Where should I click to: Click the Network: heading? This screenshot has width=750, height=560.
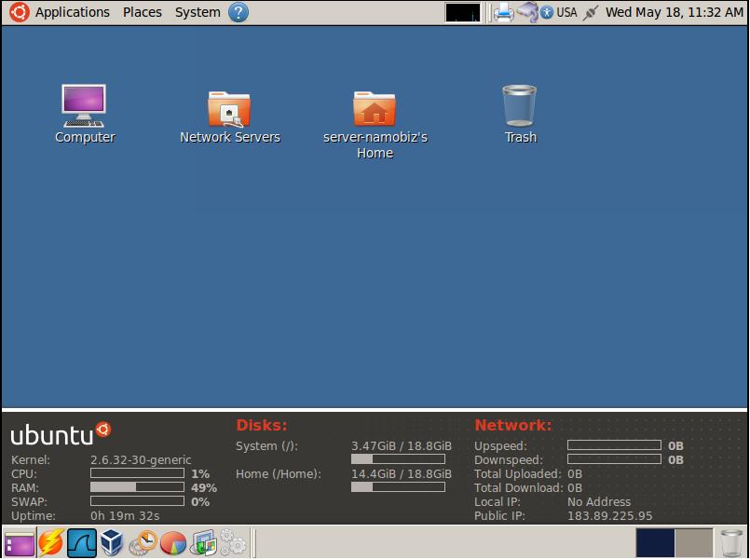click(x=513, y=425)
